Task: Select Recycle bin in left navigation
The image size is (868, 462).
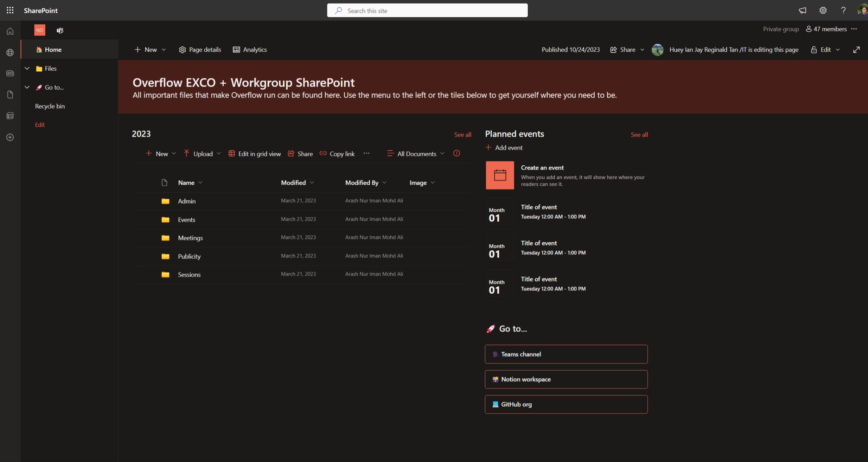Action: tap(50, 106)
